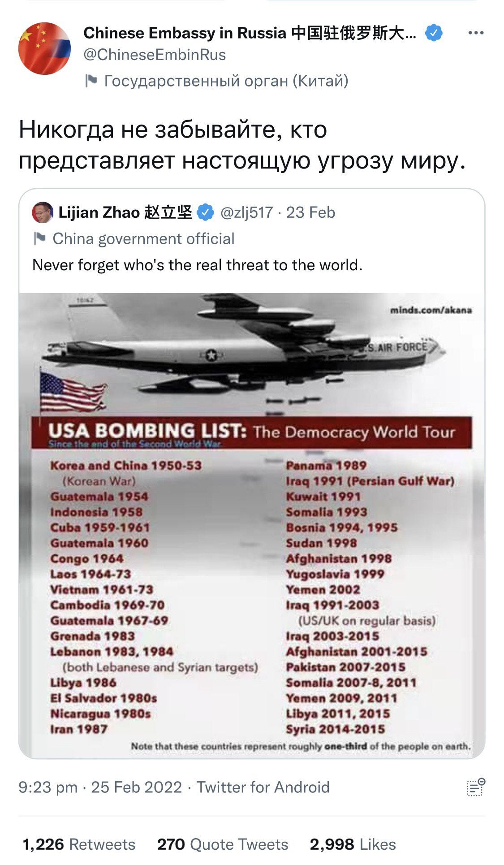Open the three-dot more options menu
The height and width of the screenshot is (865, 504).
click(x=475, y=33)
